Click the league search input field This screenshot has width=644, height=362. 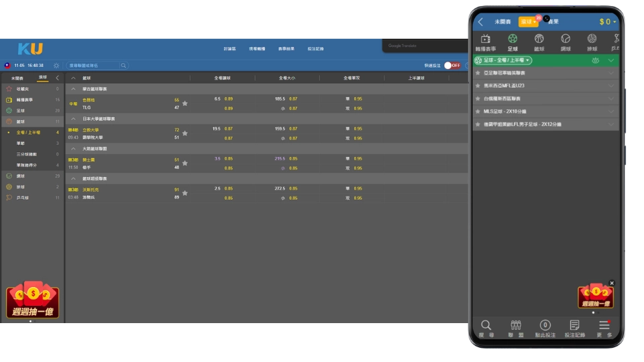[x=94, y=66]
